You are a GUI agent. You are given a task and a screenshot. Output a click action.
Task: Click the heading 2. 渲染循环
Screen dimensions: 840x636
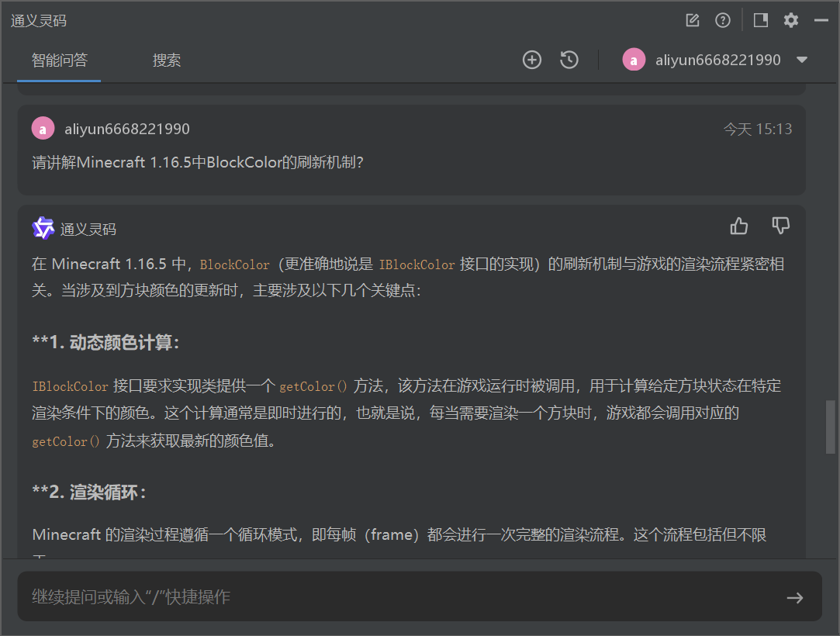[x=89, y=492]
